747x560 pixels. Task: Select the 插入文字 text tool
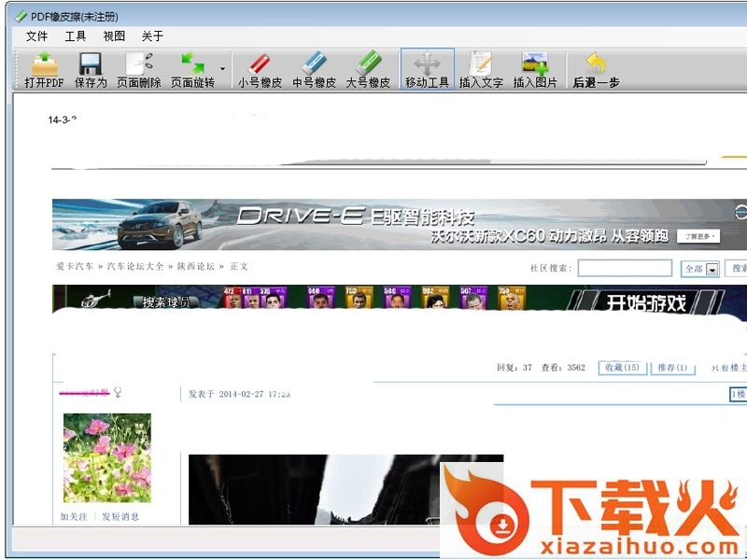tap(481, 69)
